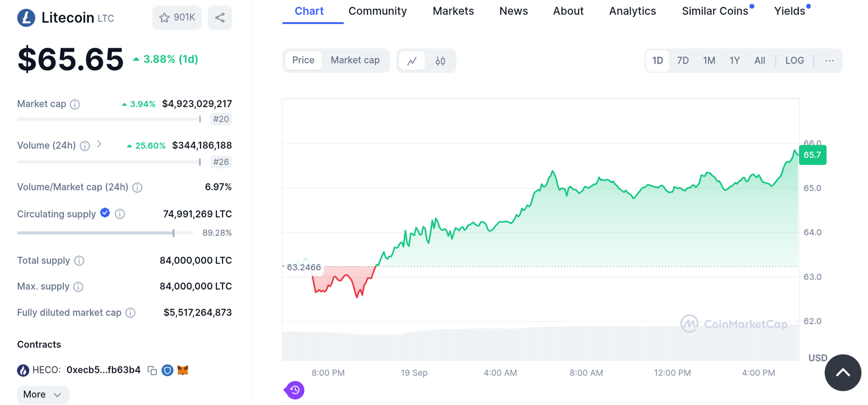This screenshot has width=868, height=405.
Task: Add Litecoin to watchlist with star button
Action: [177, 18]
